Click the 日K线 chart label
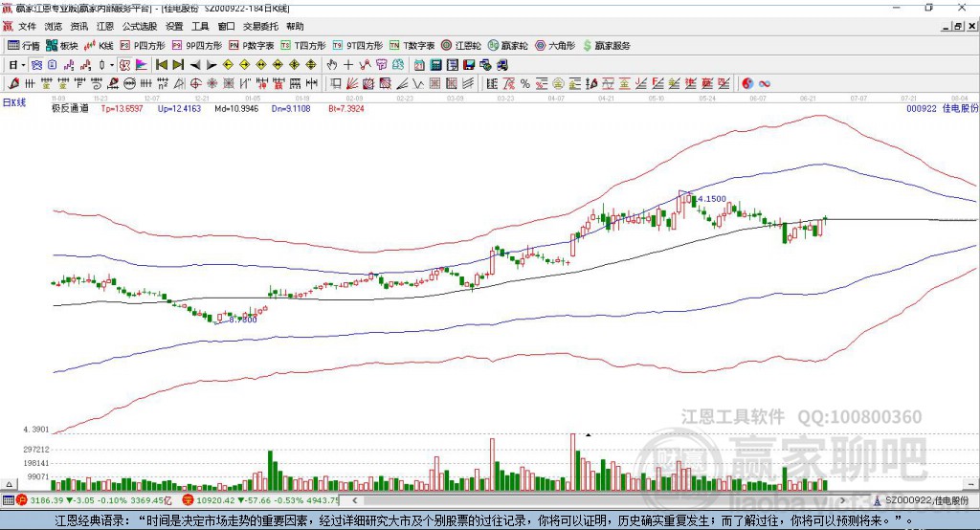This screenshot has height=530, width=980. click(x=14, y=102)
